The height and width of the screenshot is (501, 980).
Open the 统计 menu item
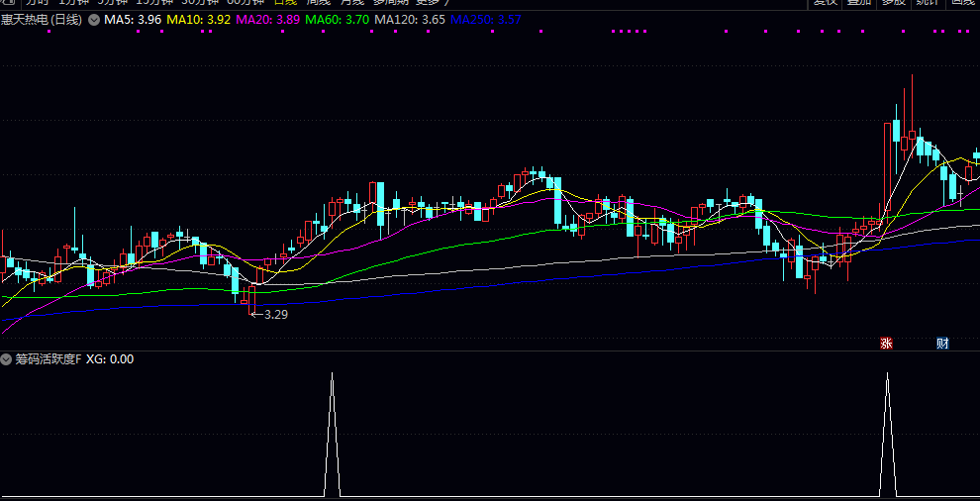pyautogui.click(x=928, y=3)
